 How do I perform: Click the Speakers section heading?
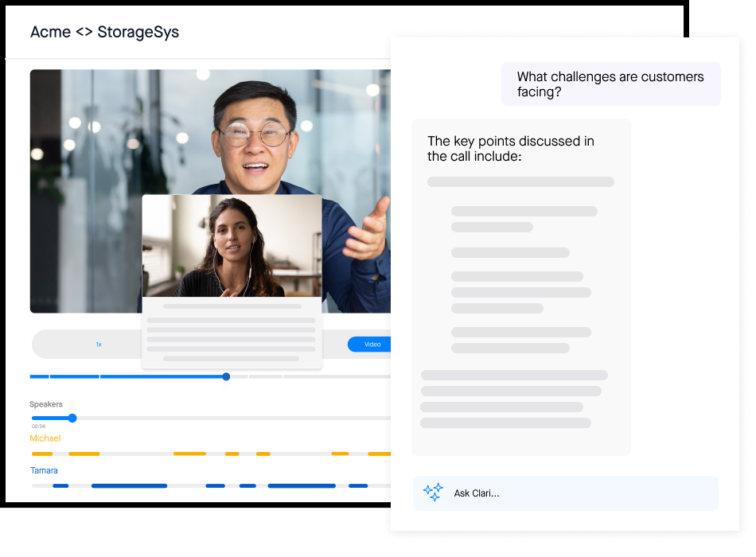(46, 404)
